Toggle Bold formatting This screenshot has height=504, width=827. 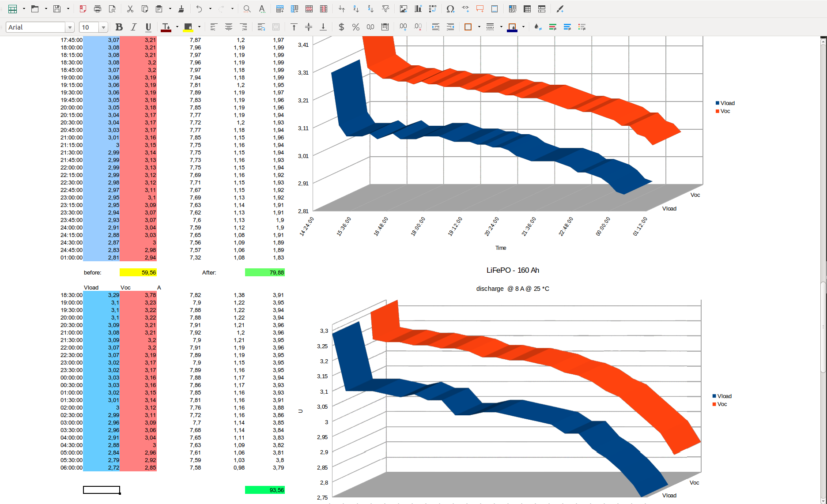[x=119, y=27]
